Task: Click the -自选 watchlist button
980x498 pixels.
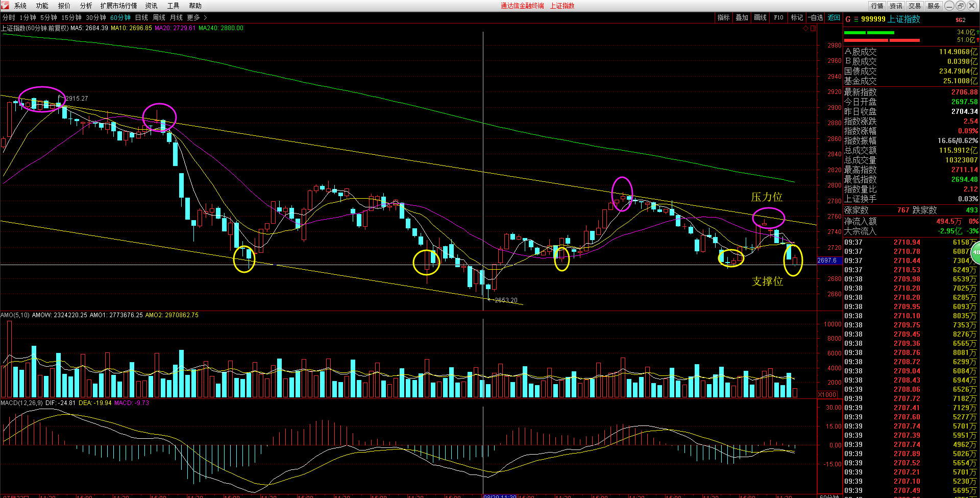Action: [x=816, y=18]
